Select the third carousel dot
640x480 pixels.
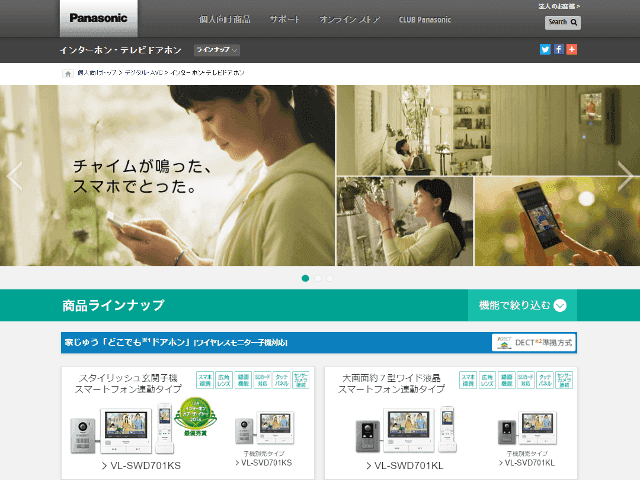pyautogui.click(x=329, y=278)
